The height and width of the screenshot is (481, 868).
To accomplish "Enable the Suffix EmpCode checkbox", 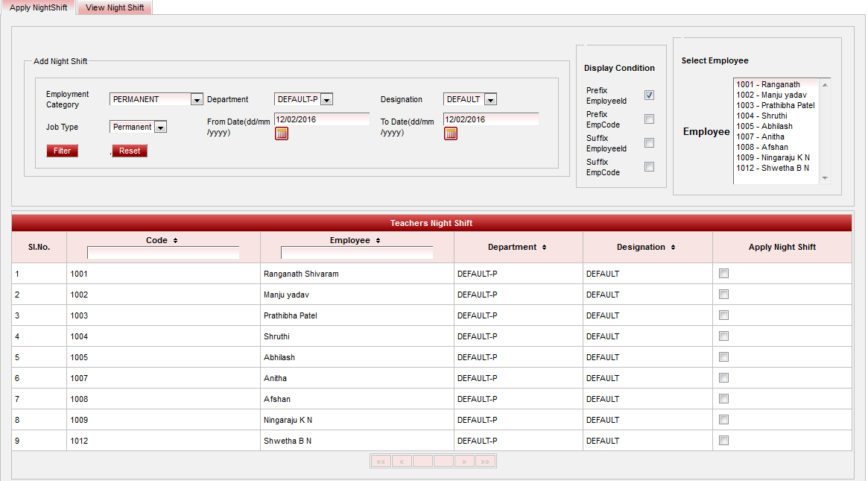I will pyautogui.click(x=649, y=167).
